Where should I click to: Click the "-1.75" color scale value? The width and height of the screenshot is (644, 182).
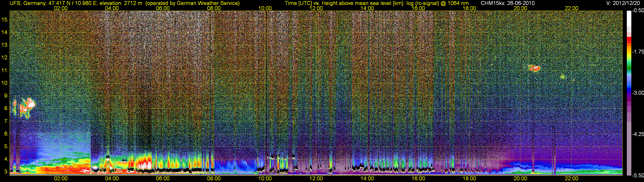point(638,52)
